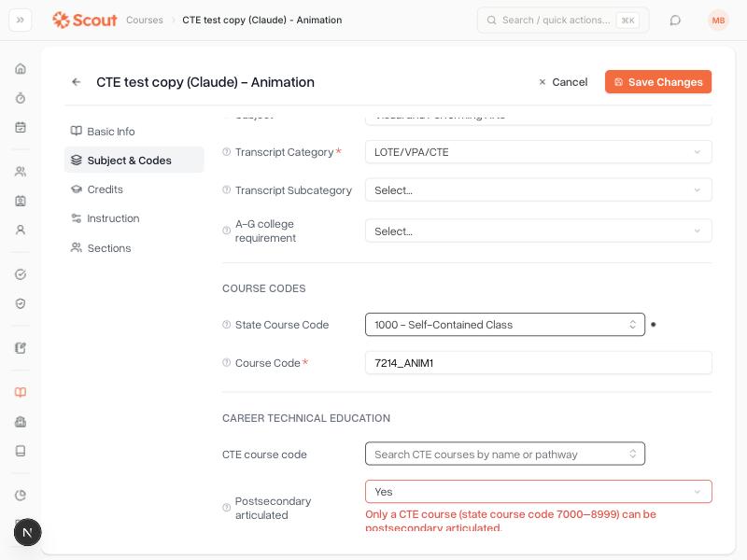Click the single person sidebar icon
Viewport: 747px width, 560px height.
click(21, 230)
